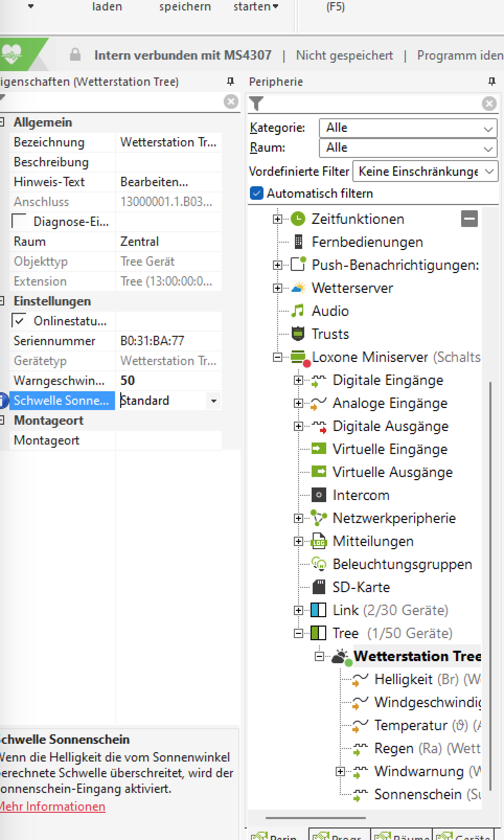Click the Peripherie vertical scrollbar

tap(490, 586)
